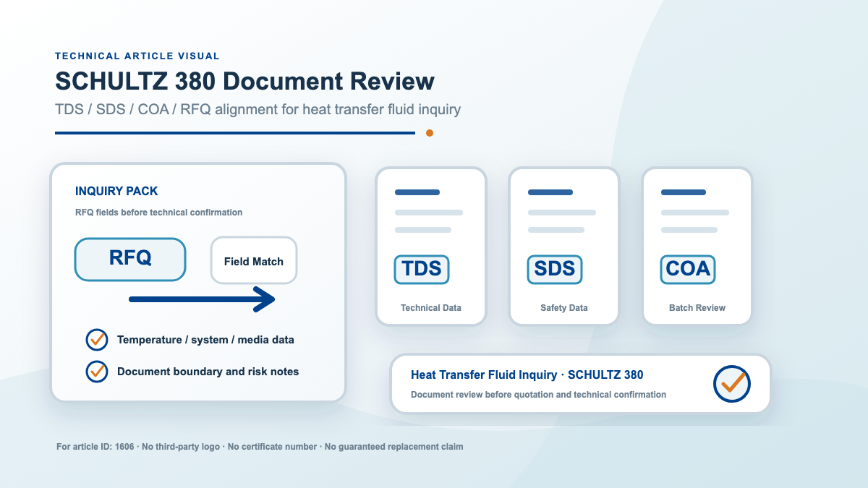Open the Technical Data document card

click(x=431, y=247)
